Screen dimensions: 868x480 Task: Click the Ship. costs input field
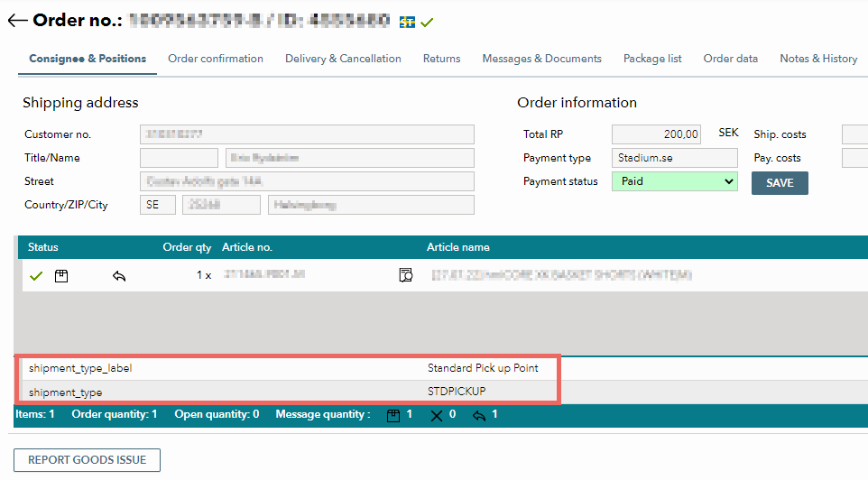pyautogui.click(x=854, y=134)
